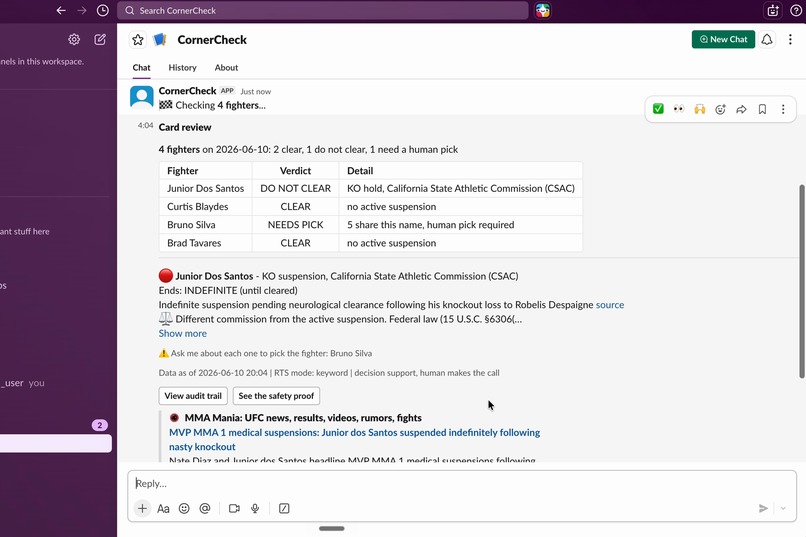Click the Curtis Blaydes table cell

(x=206, y=207)
